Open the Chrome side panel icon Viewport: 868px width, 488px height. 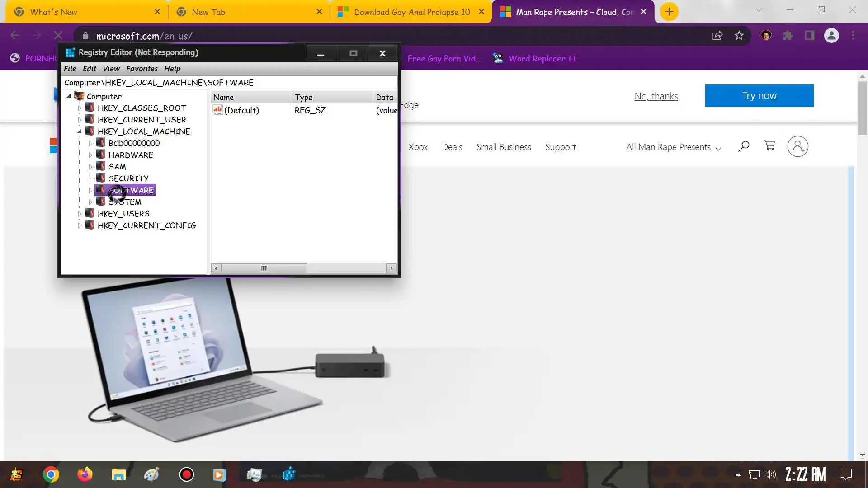809,36
